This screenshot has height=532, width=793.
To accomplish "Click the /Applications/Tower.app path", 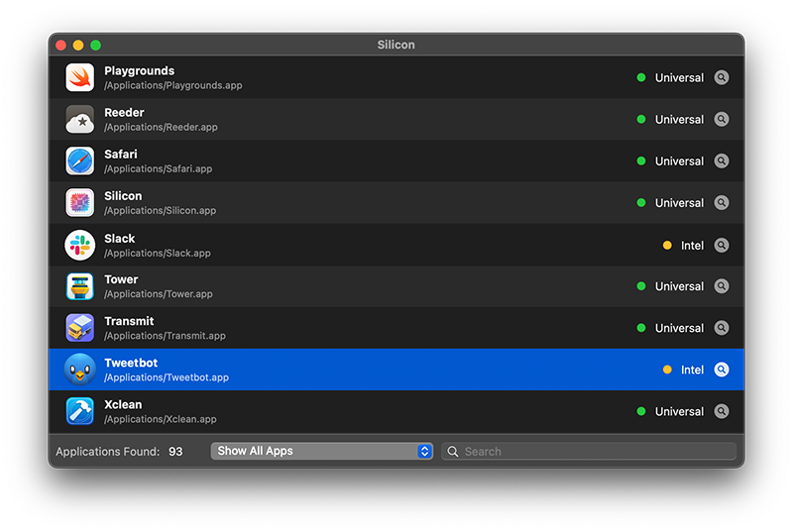I will [159, 294].
